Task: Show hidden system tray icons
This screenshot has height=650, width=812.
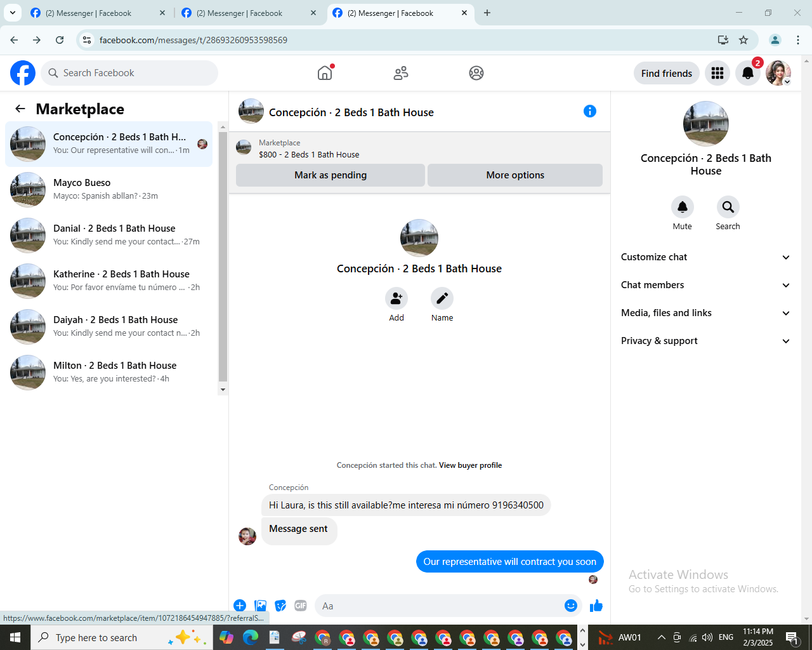Action: [x=661, y=637]
